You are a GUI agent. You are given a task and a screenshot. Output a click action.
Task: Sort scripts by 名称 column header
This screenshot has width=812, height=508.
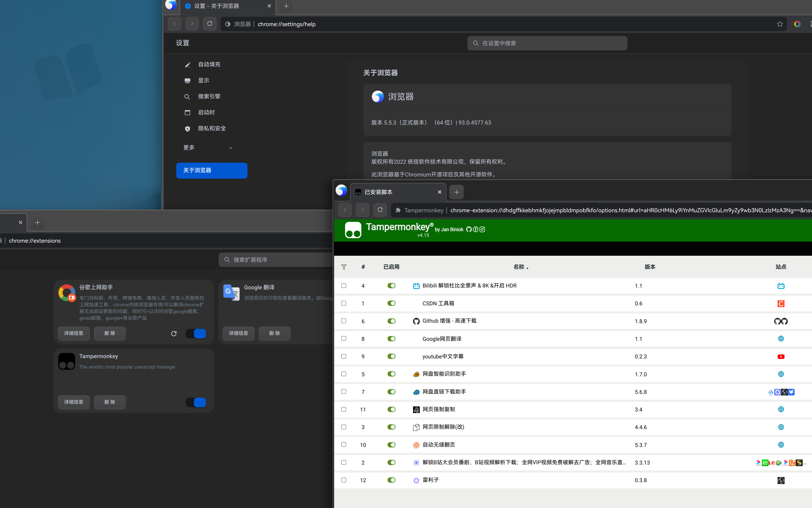tap(519, 267)
